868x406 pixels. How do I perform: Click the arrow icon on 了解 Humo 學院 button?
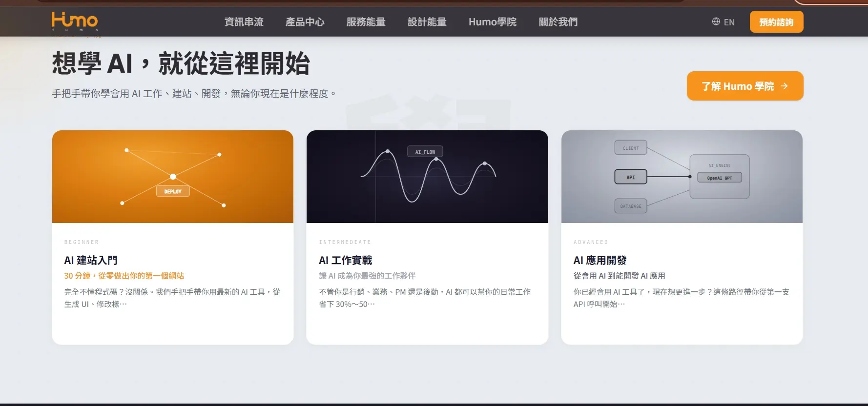785,86
